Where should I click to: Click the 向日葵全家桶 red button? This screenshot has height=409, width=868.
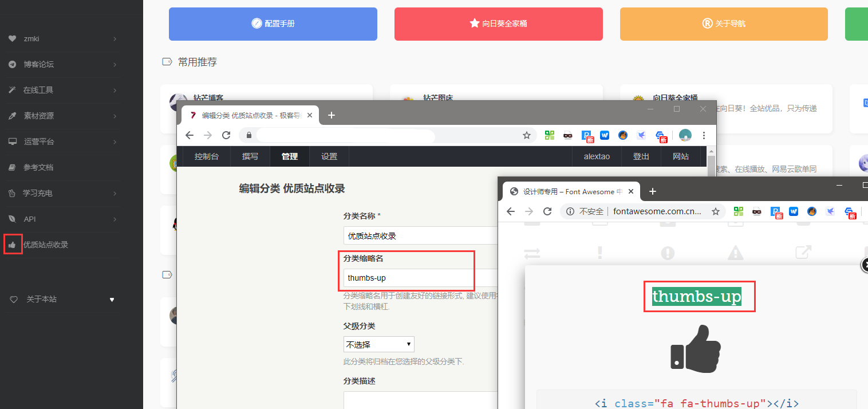click(498, 24)
